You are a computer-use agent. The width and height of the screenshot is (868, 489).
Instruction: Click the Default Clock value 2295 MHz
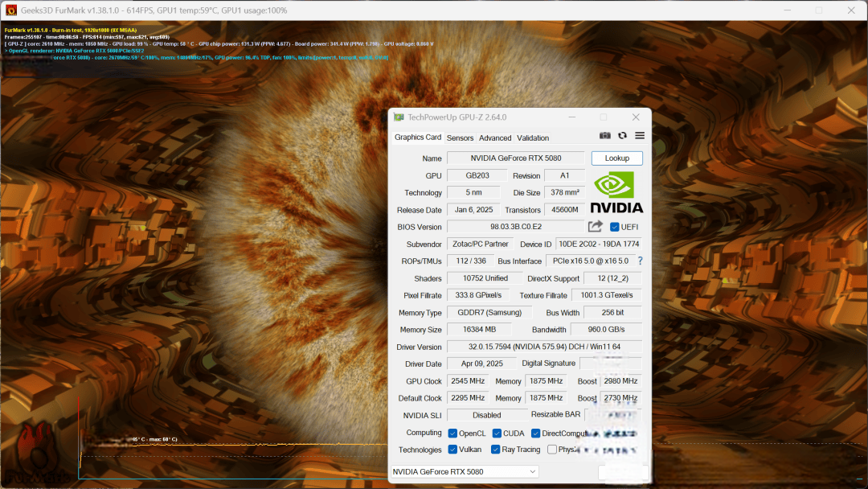tap(468, 397)
